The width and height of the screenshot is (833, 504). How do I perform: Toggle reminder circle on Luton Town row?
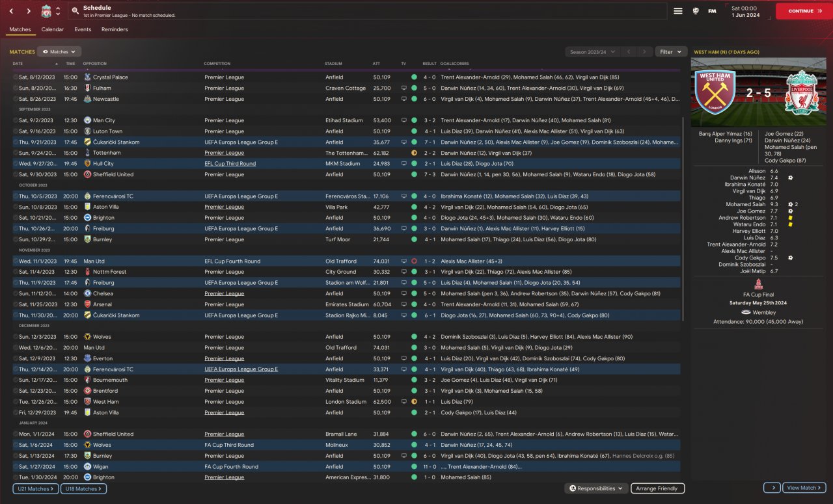coord(16,131)
